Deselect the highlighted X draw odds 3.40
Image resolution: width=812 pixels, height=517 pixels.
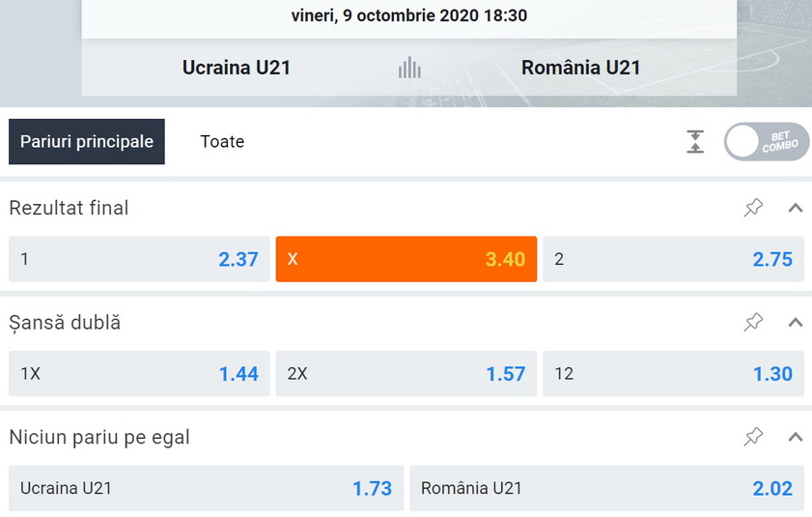click(x=406, y=259)
